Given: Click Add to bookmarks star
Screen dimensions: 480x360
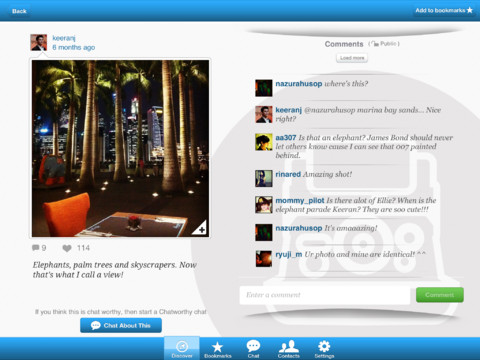Looking at the screenshot, I should (x=444, y=10).
